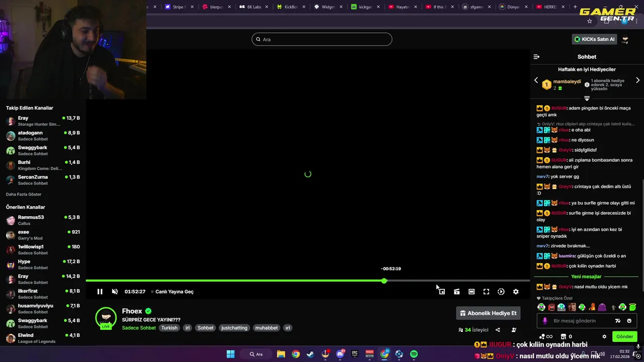Insert the first green headphones emote

(541, 307)
